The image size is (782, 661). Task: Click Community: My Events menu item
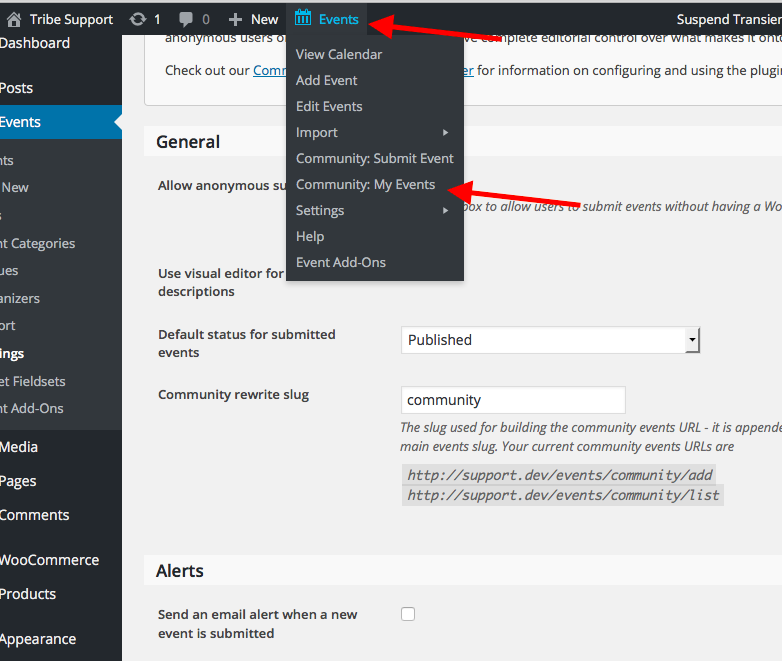coord(365,184)
